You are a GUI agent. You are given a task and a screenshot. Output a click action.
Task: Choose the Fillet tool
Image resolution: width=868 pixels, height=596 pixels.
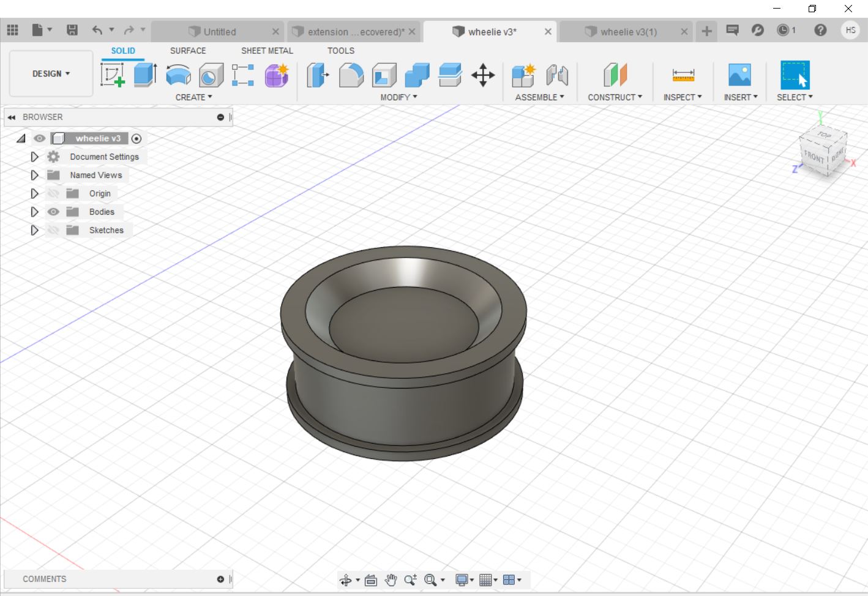pyautogui.click(x=351, y=75)
